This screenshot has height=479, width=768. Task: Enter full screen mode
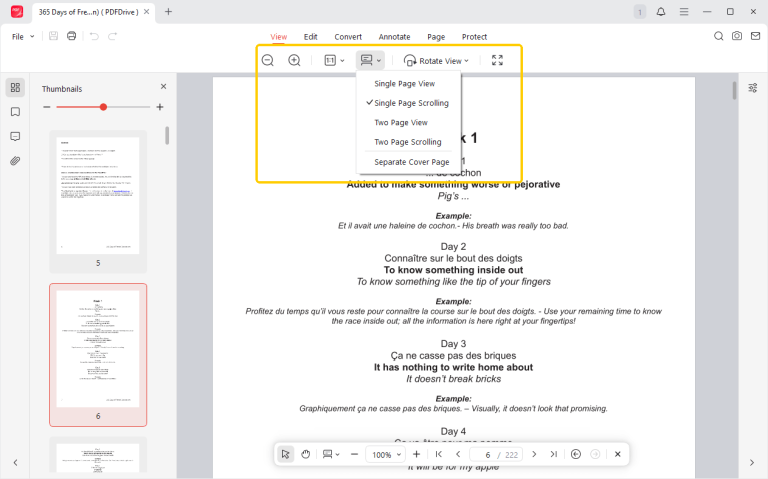point(497,61)
